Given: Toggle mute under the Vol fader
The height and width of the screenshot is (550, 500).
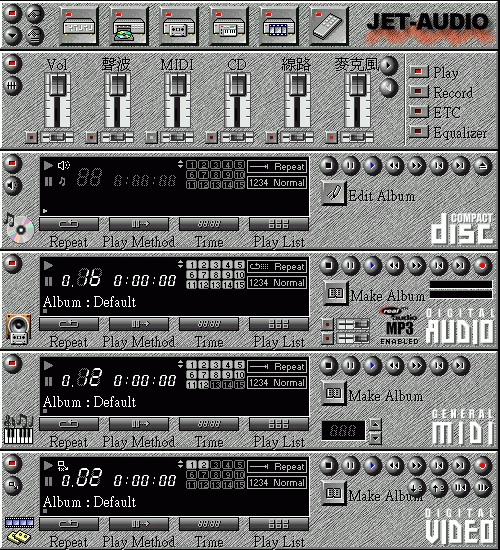Looking at the screenshot, I should point(31,138).
